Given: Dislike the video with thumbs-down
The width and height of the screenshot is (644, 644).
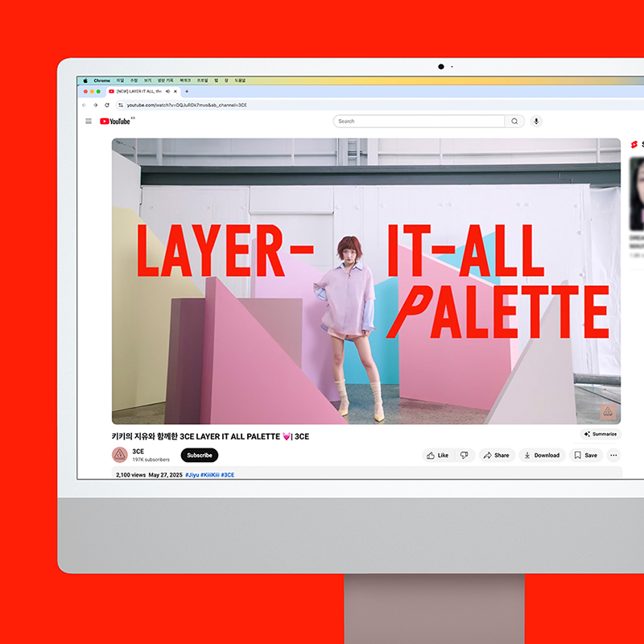Looking at the screenshot, I should point(464,455).
